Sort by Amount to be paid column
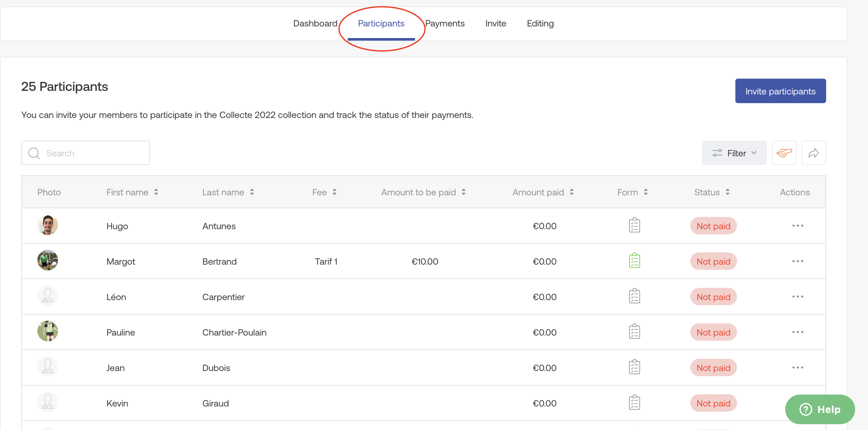Viewport: 868px width, 430px height. (423, 192)
